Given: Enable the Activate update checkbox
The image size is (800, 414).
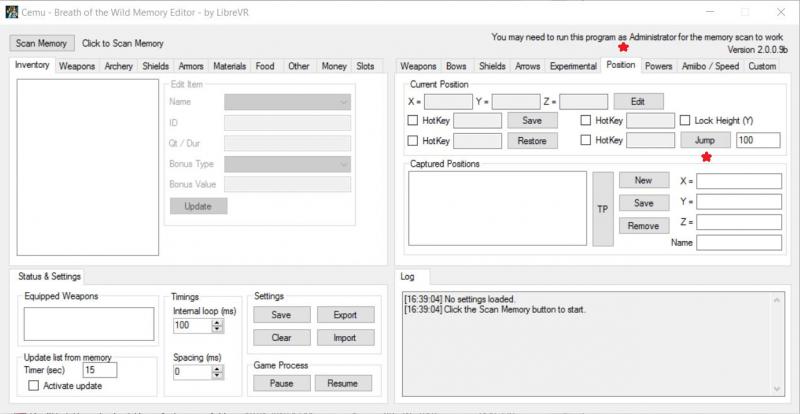Looking at the screenshot, I should tap(34, 386).
